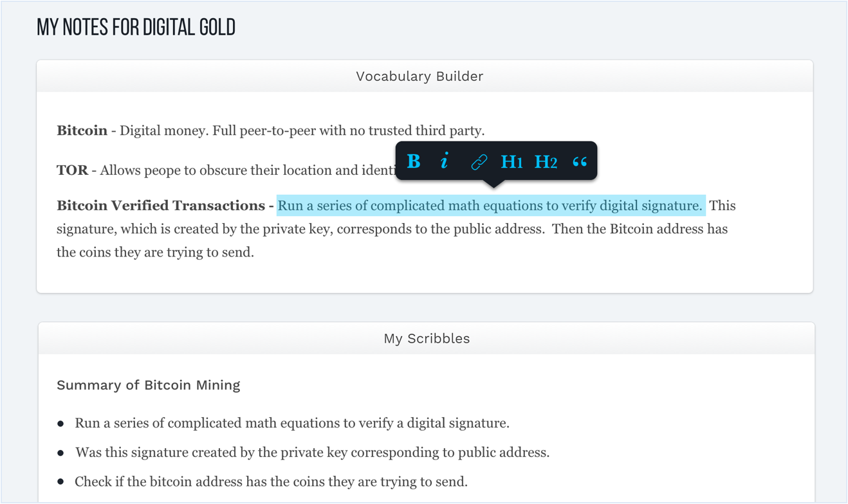This screenshot has width=848, height=504.
Task: Apply H1 heading style
Action: (512, 162)
